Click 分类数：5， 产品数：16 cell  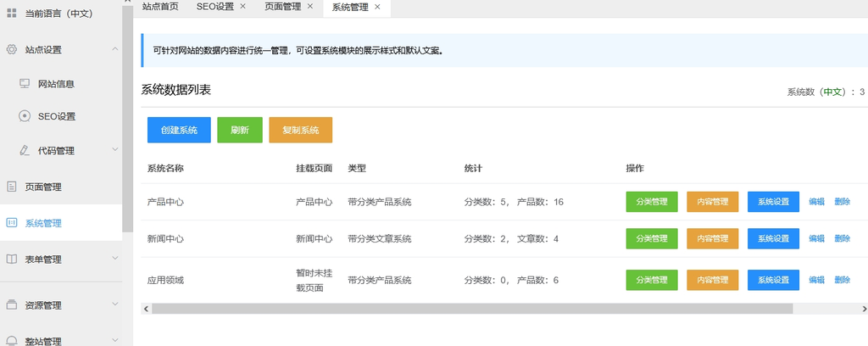[514, 202]
